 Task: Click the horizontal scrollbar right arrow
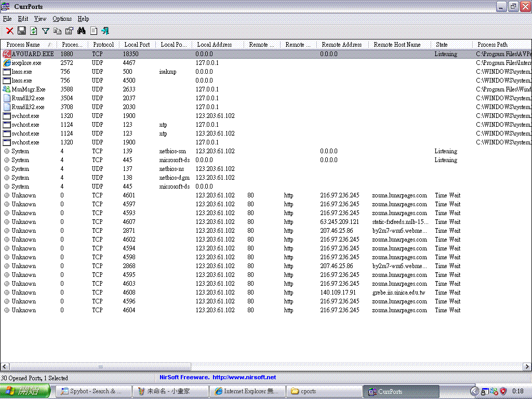(527, 366)
